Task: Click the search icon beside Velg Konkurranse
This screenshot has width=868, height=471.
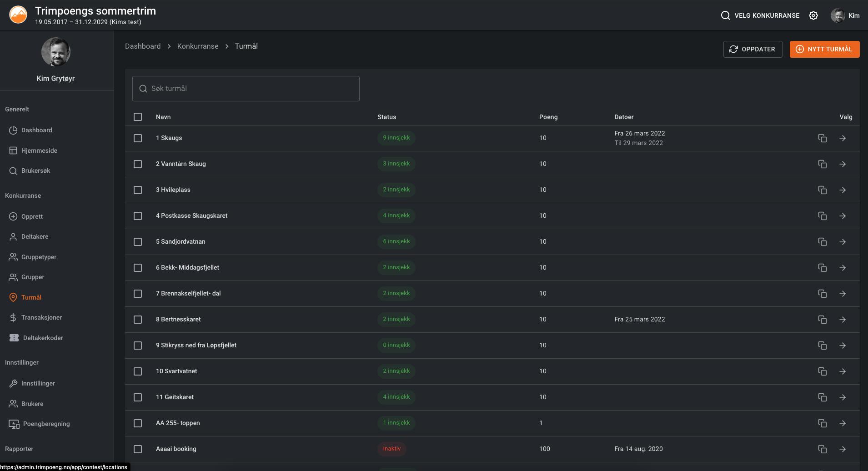Action: 725,15
